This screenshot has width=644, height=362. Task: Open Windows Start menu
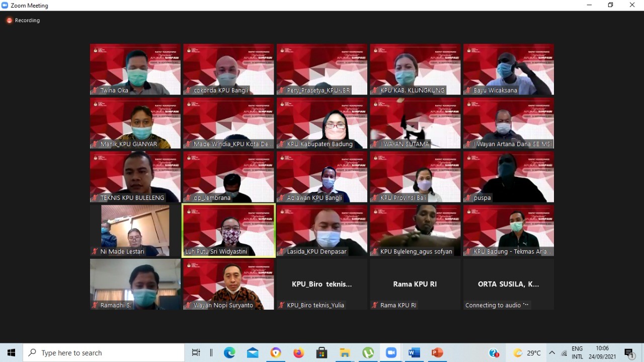tap(11, 353)
